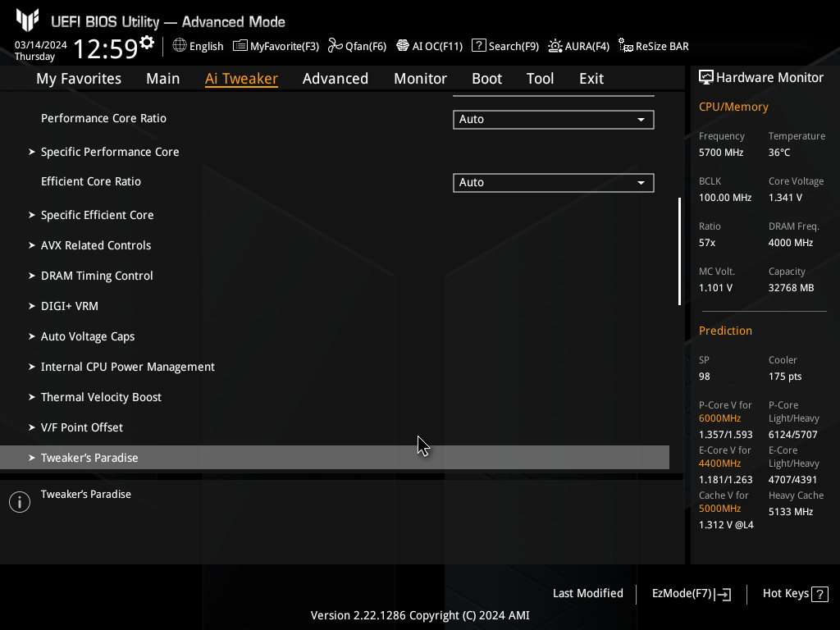Image resolution: width=840 pixels, height=630 pixels.
Task: Select the Ai Tweaker tab
Action: coord(241,79)
